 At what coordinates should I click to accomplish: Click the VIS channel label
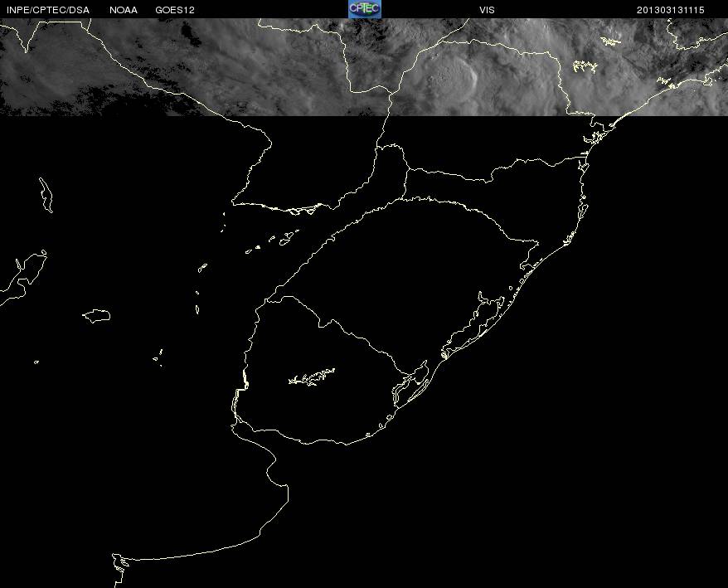coord(487,10)
